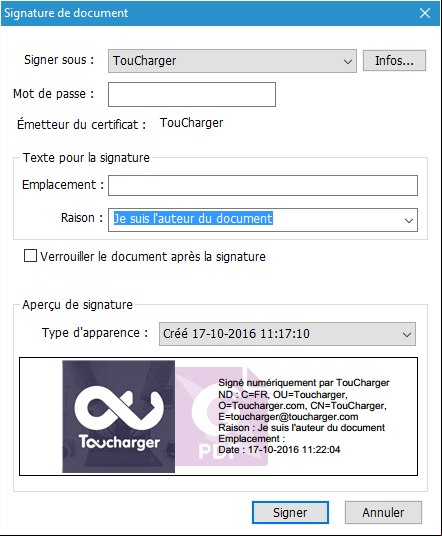This screenshot has height=536, width=442.
Task: Enable Verrouiller le document après la signature
Action: pos(30,256)
